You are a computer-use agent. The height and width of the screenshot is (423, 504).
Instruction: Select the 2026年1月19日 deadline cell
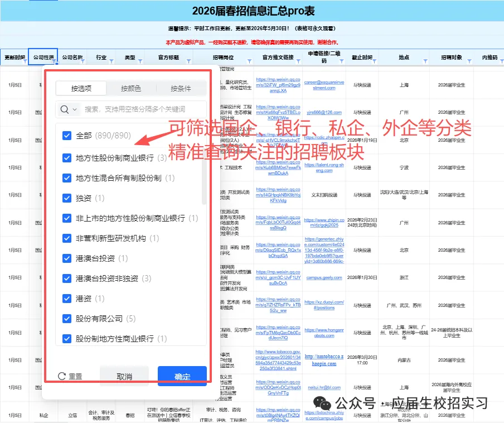pos(362,140)
